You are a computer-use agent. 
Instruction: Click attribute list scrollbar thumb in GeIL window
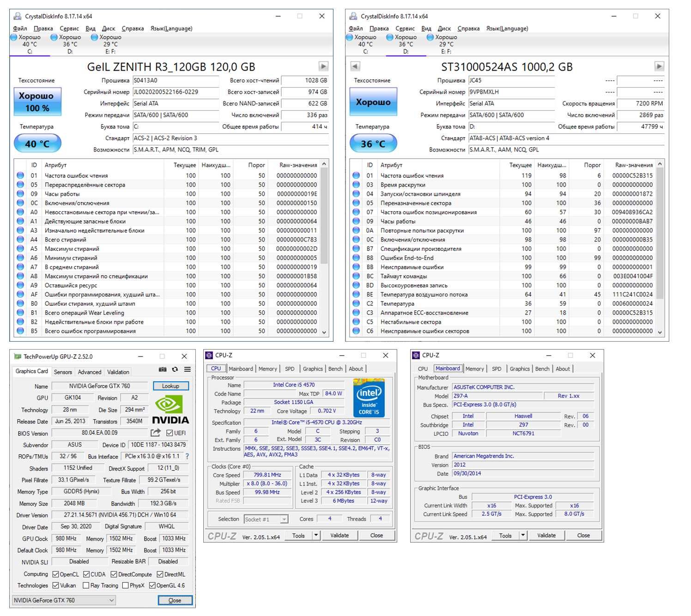[x=324, y=216]
